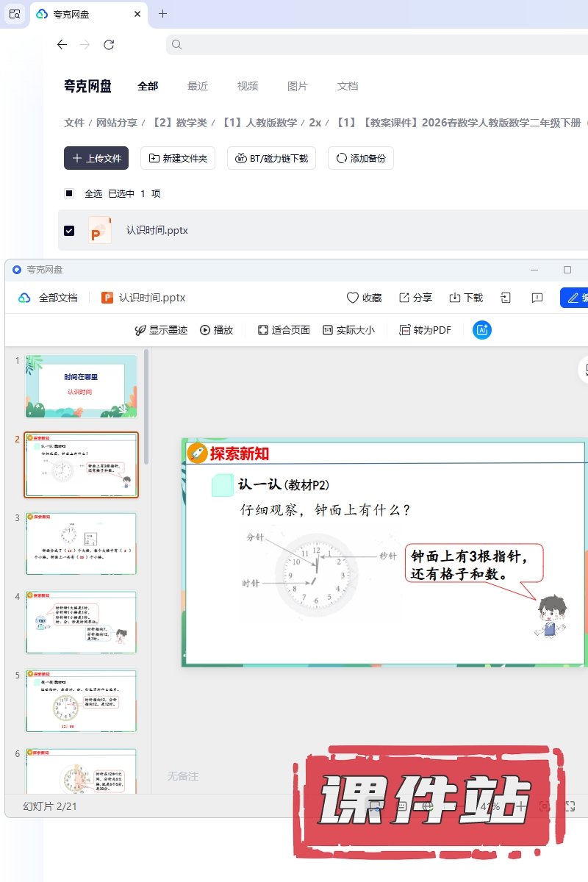Viewport: 588px width, 882px height.
Task: Toggle 显示墨迹 ink display
Action: pos(140,330)
